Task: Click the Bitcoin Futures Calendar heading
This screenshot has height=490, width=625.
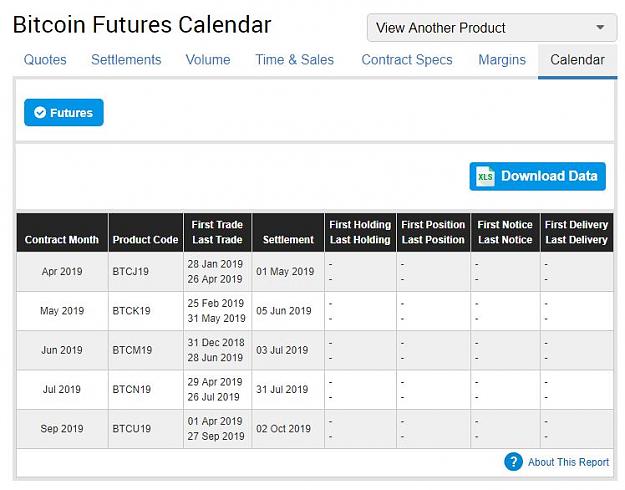Action: [x=142, y=25]
